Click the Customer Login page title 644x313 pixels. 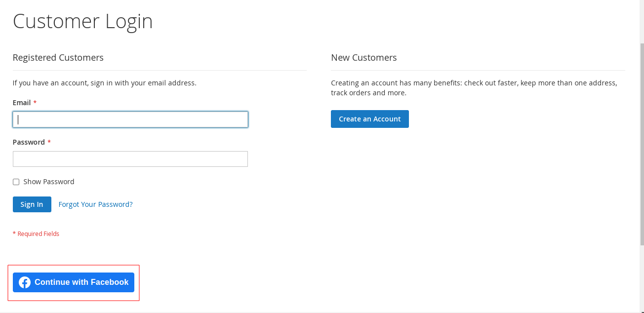[x=82, y=21]
